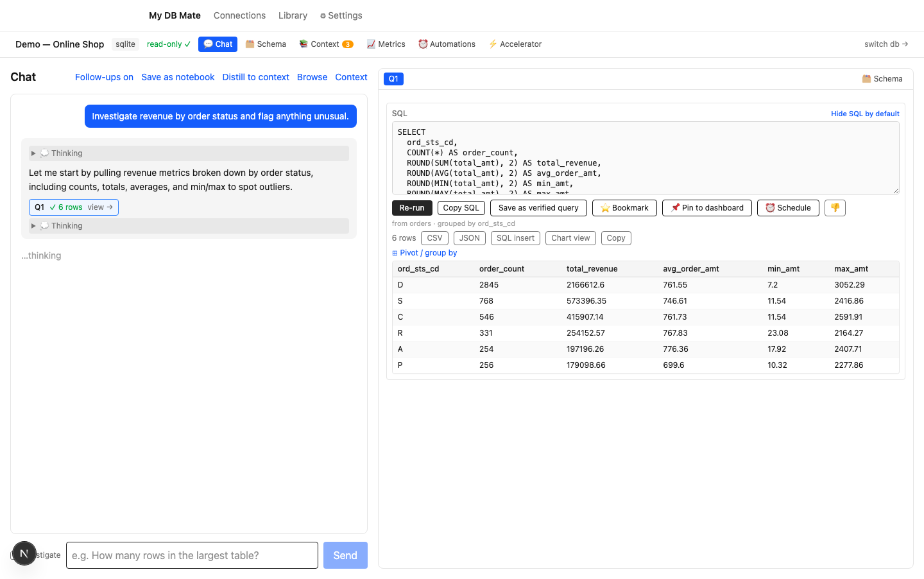Open the Chat tab
Screen dimensions: 924x579
coord(218,44)
